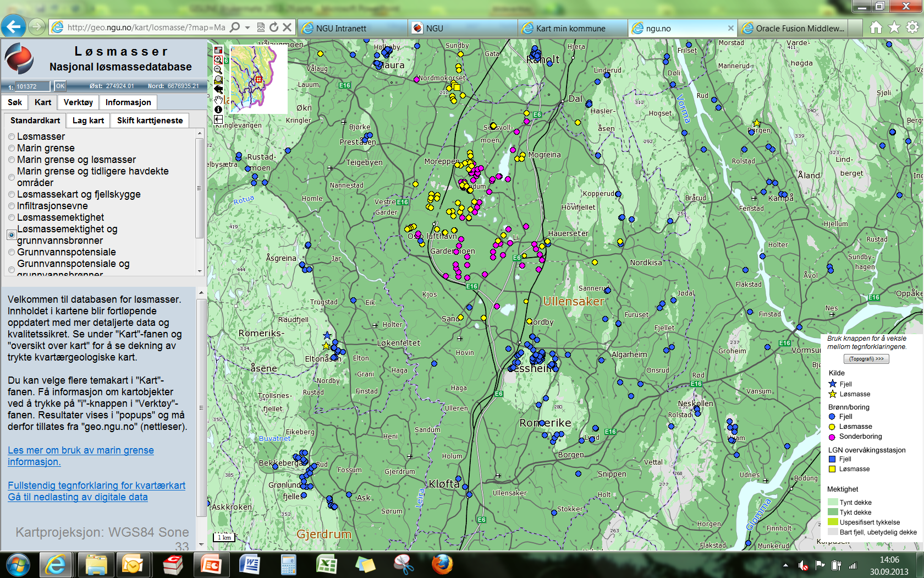Open the Verktøy tab
This screenshot has height=578, width=924.
78,102
